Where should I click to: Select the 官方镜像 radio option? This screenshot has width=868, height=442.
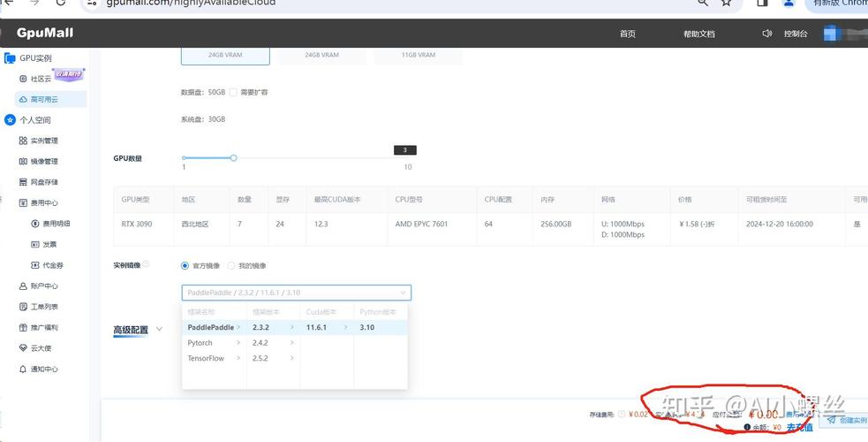pos(185,265)
